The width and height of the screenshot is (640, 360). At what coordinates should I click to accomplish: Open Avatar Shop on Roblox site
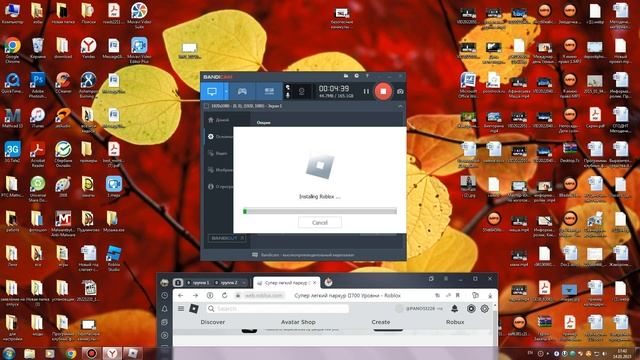pos(298,322)
